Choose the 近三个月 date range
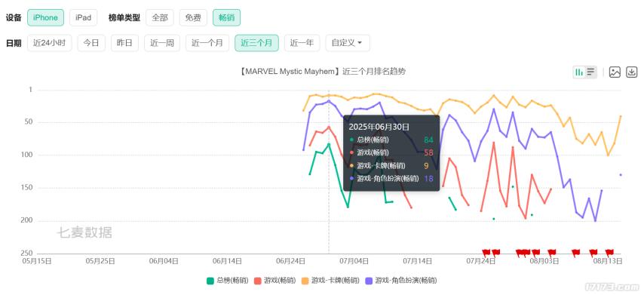 coord(256,43)
